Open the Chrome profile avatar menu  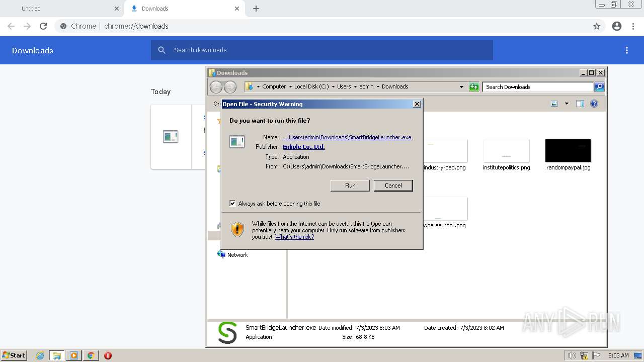[x=617, y=26]
